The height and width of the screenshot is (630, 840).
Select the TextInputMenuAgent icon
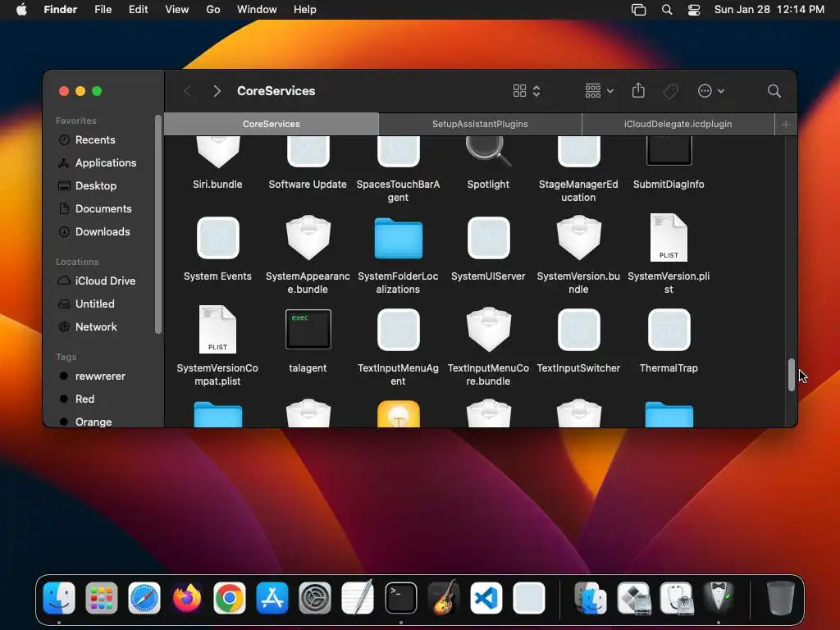click(x=398, y=330)
